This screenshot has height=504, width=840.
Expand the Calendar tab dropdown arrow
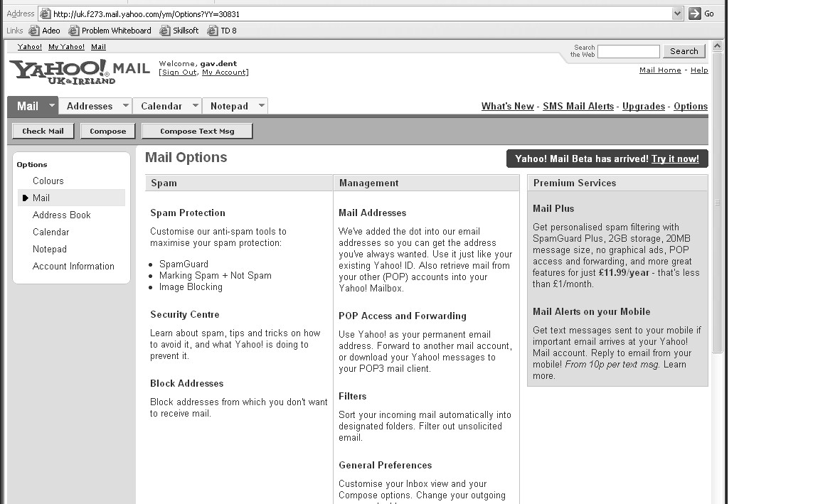(196, 105)
